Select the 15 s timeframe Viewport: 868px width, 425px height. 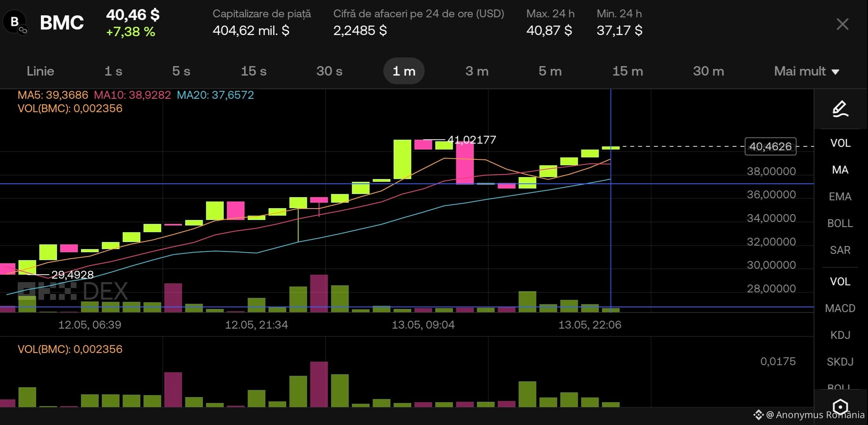(x=254, y=71)
